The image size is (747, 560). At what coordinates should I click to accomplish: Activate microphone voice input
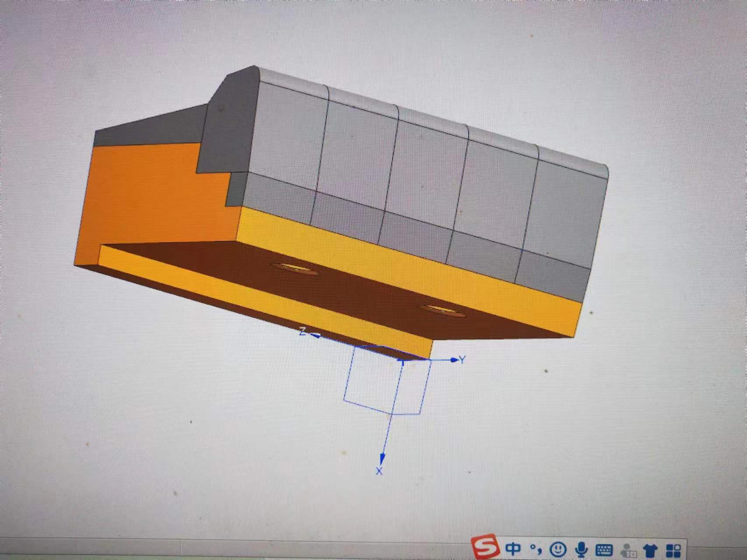click(x=581, y=549)
